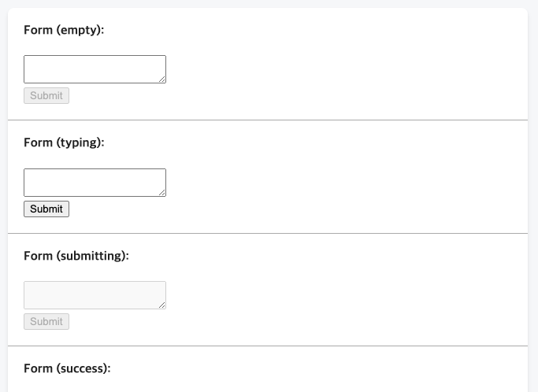Click the "Form (submitting):" heading
The image size is (538, 392).
[x=76, y=256]
